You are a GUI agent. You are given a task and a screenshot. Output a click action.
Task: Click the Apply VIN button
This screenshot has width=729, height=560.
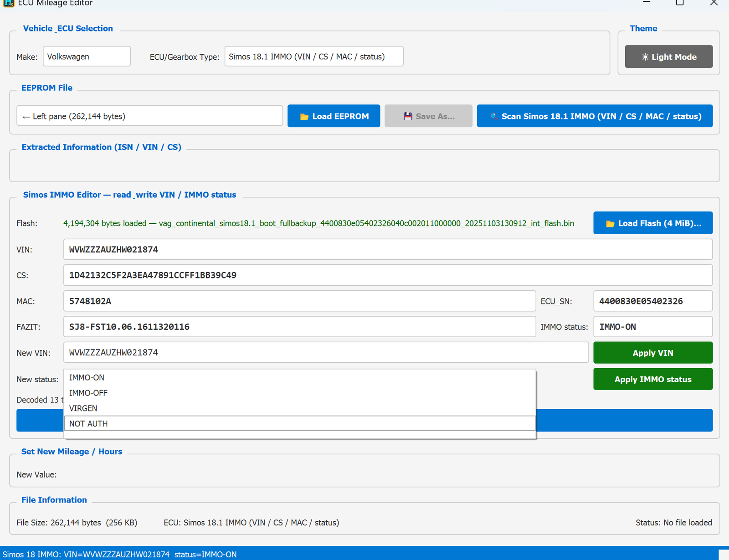tap(653, 353)
